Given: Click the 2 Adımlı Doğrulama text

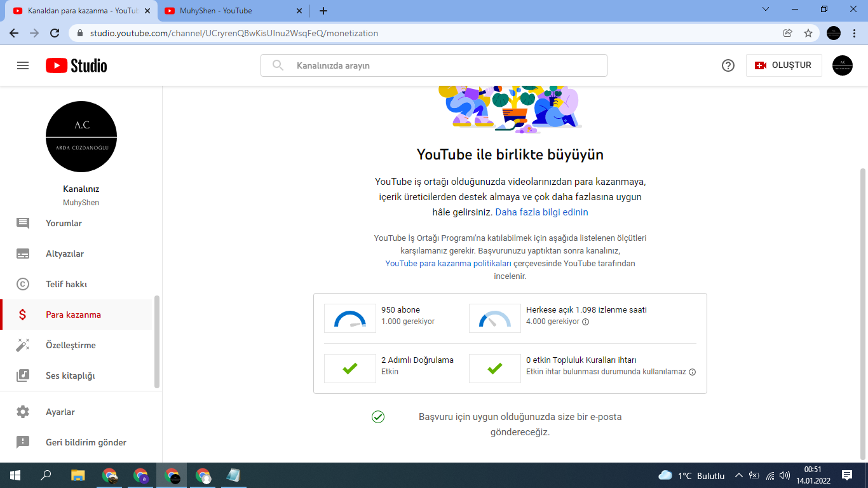Looking at the screenshot, I should click(x=417, y=360).
